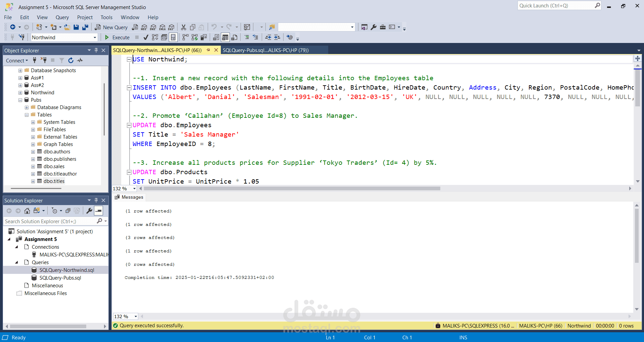This screenshot has width=644, height=342.
Task: Click Comment Out Selected Lines icon
Action: coord(247,37)
